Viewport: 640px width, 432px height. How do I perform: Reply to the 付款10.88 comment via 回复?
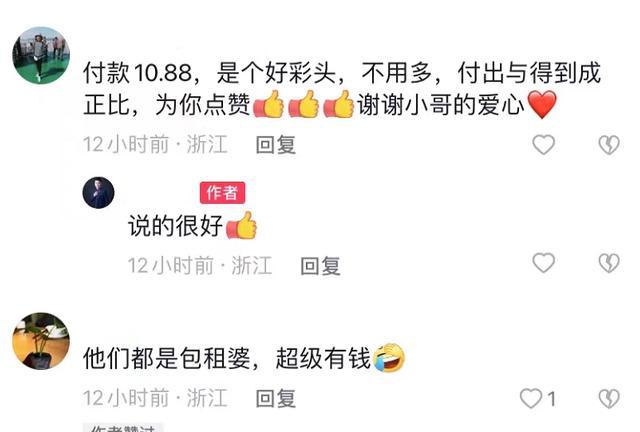click(276, 145)
